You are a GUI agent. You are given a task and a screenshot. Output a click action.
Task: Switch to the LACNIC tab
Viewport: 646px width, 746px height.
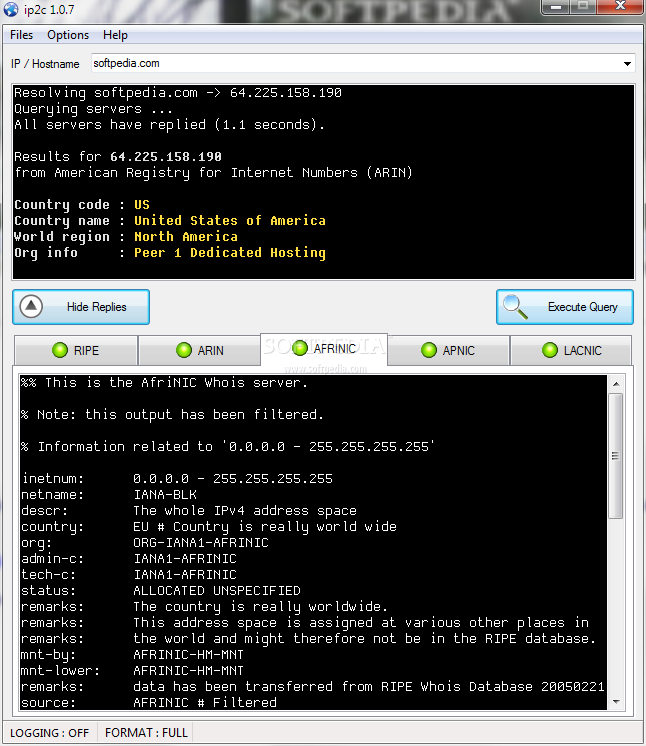(x=571, y=351)
